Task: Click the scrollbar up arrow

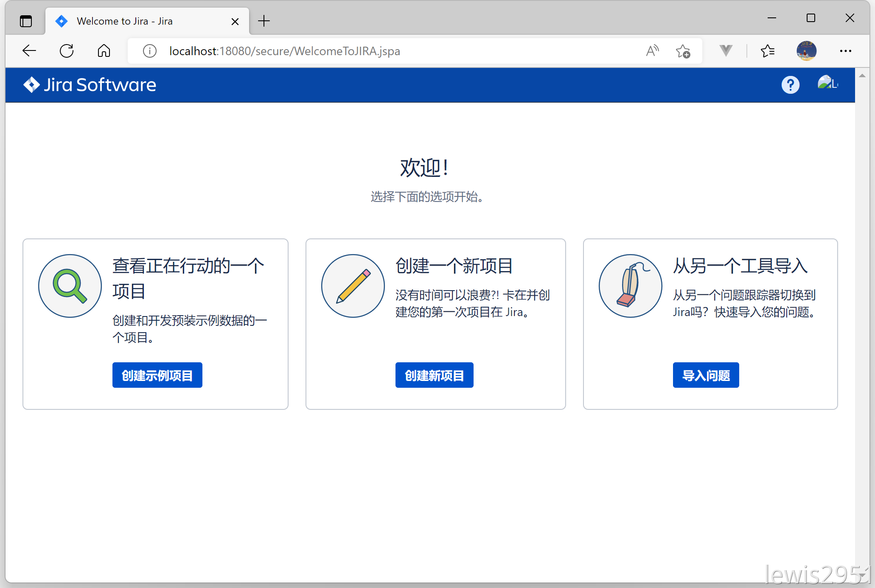Action: coord(862,76)
